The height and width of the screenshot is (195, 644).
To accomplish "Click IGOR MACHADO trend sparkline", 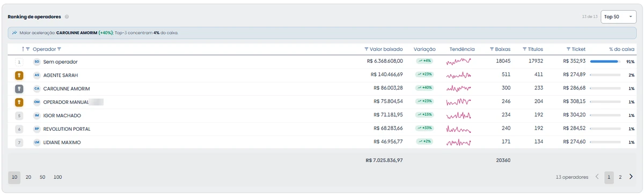I will pos(458,115).
